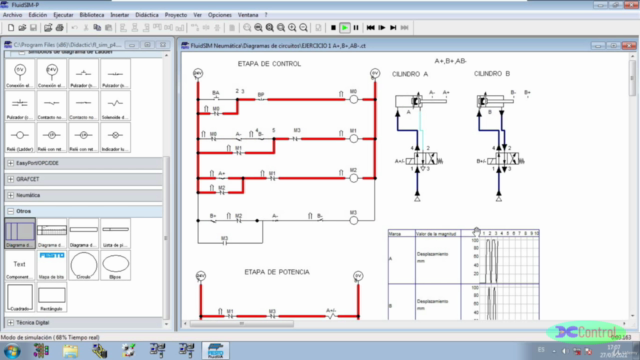Open the Opciones menu

(220, 15)
